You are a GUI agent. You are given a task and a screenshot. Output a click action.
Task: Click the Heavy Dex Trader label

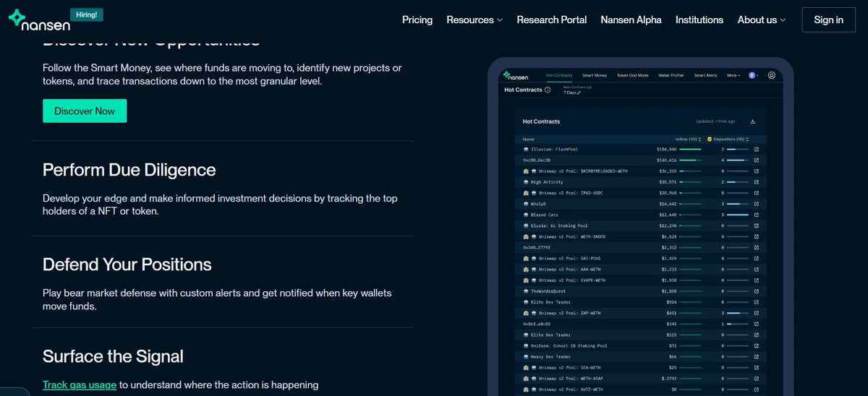pyautogui.click(x=550, y=356)
